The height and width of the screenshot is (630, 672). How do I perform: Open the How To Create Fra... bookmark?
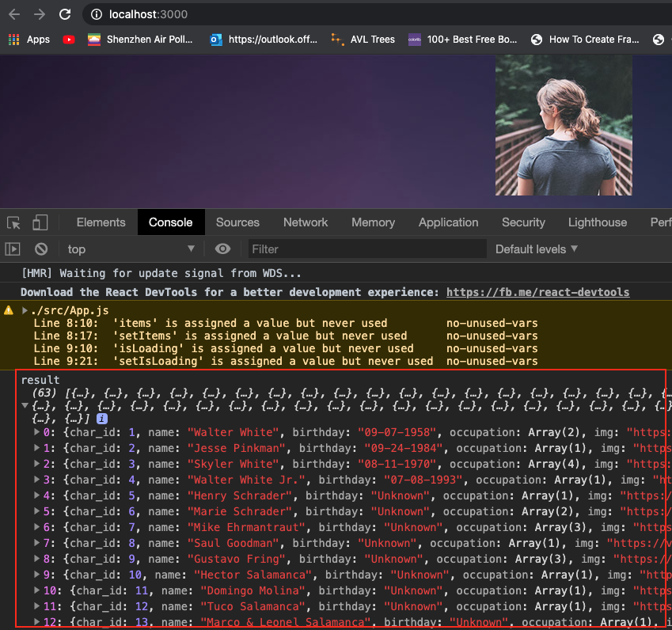585,40
